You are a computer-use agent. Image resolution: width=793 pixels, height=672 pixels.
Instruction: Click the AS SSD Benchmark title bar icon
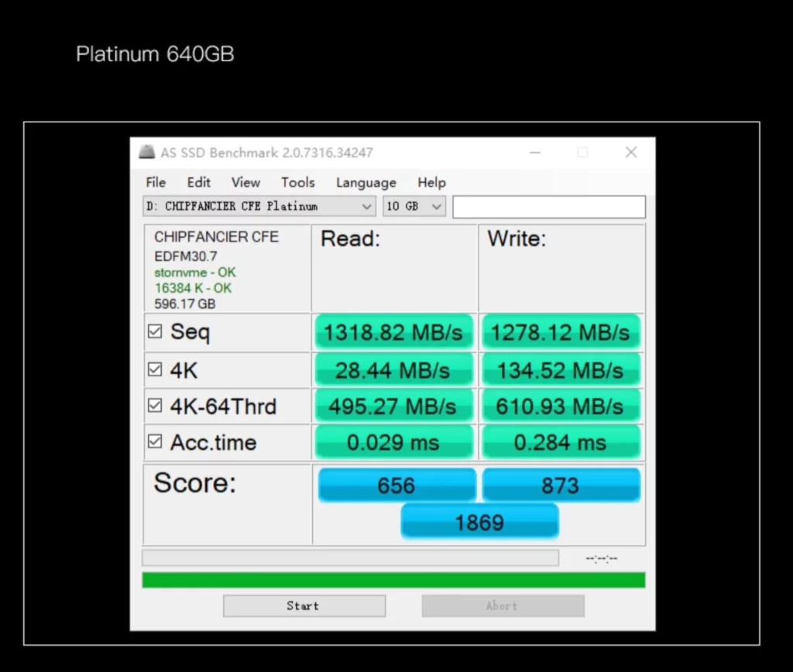[x=146, y=152]
